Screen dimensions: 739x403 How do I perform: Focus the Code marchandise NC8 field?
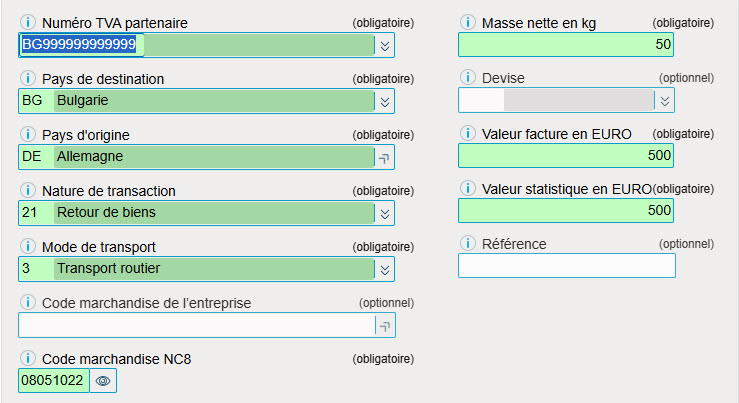click(54, 380)
